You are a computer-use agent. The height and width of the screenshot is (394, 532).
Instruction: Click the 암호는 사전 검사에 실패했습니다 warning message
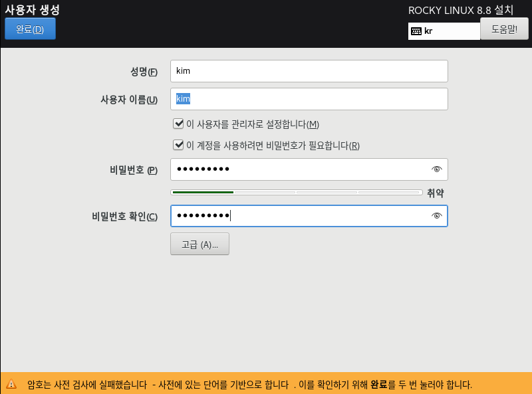249,385
